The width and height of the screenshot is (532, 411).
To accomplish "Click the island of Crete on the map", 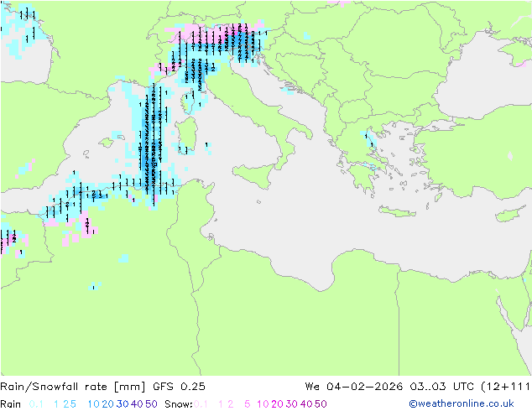I will (x=397, y=211).
